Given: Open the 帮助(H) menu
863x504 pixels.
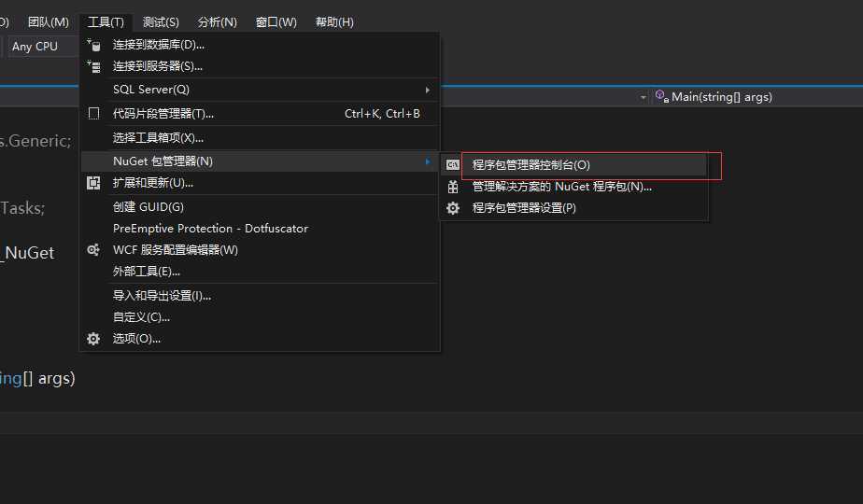Looking at the screenshot, I should tap(334, 22).
